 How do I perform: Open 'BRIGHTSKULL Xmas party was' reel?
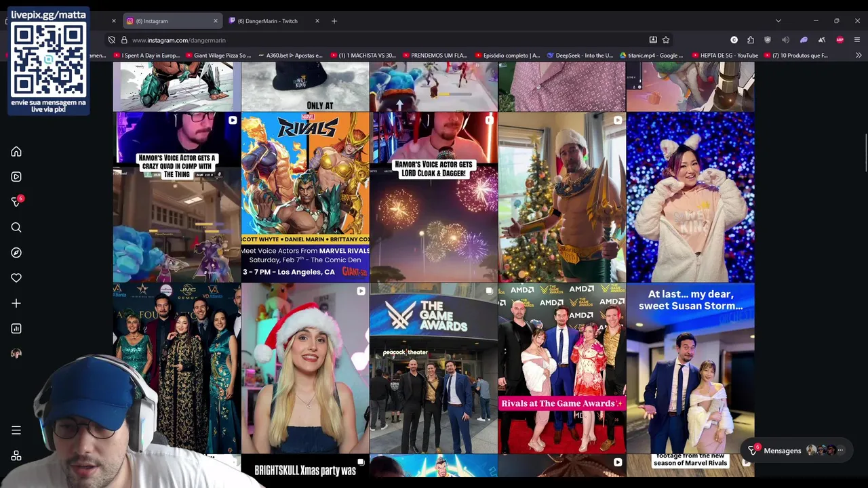[x=305, y=466]
